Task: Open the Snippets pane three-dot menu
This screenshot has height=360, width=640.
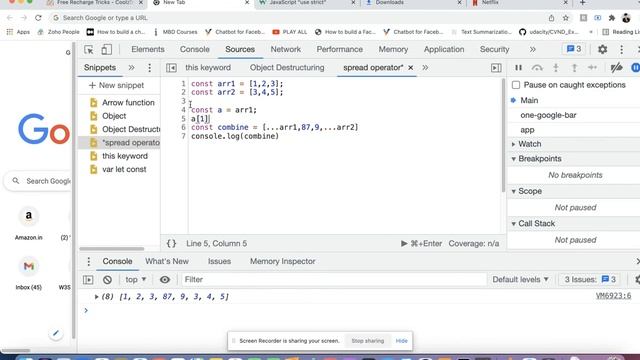Action: [149, 68]
